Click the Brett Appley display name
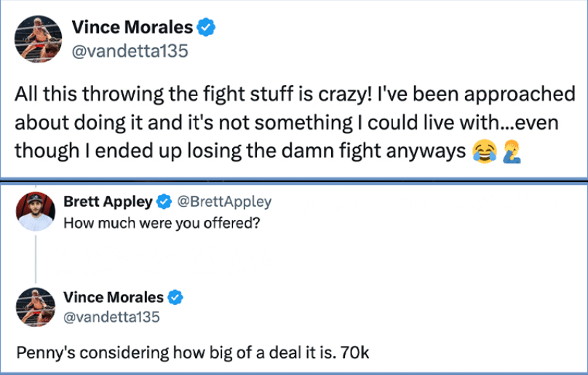588x375 pixels. pos(108,202)
